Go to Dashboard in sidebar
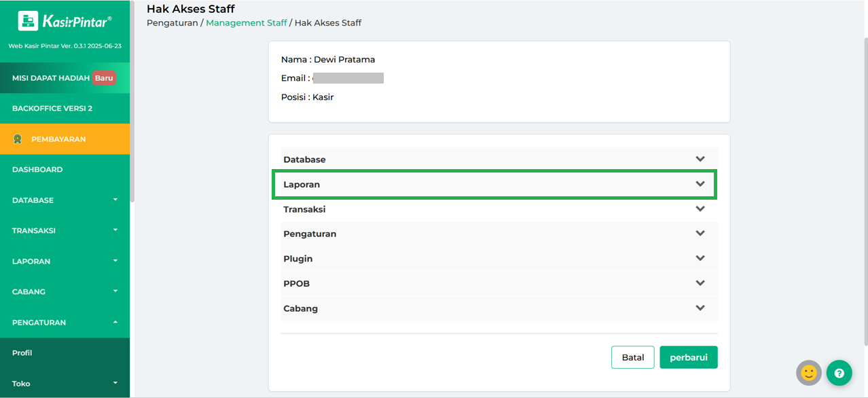Image resolution: width=868 pixels, height=398 pixels. coord(37,170)
